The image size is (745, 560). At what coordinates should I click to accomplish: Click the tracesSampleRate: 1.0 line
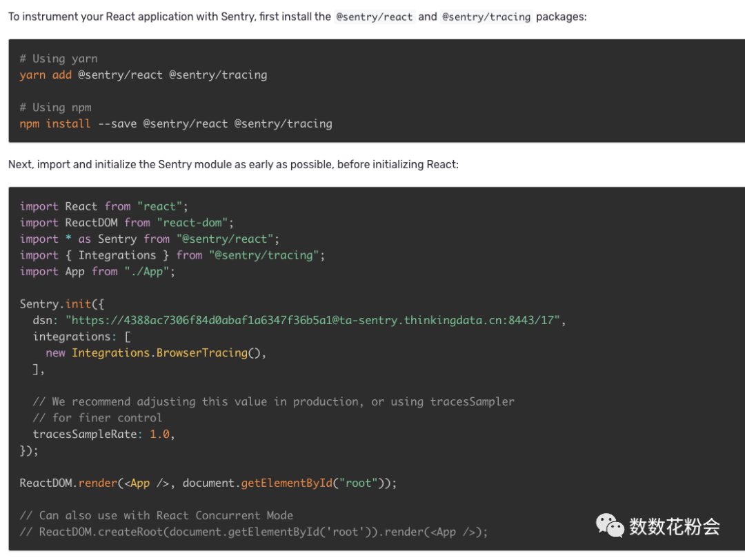[103, 434]
